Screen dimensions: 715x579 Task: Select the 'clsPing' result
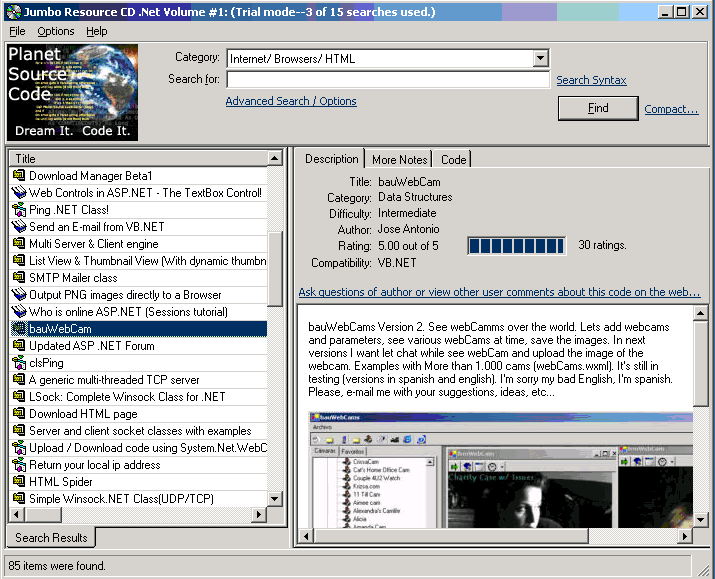[138, 362]
